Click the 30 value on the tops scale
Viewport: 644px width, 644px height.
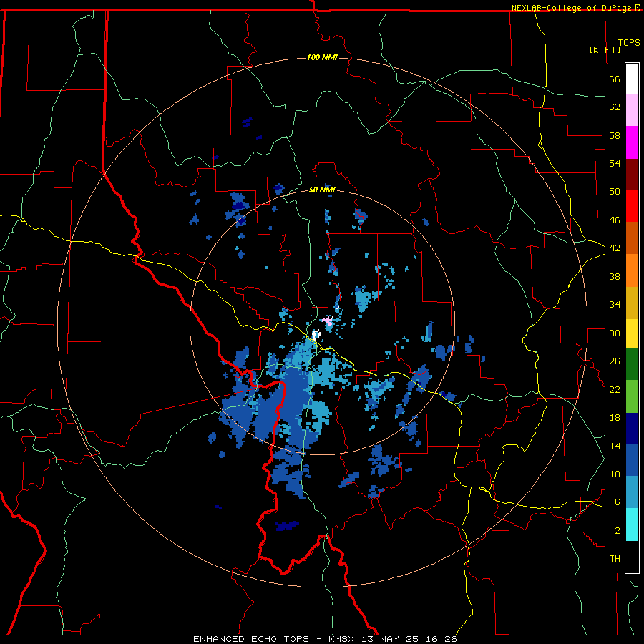coord(615,333)
